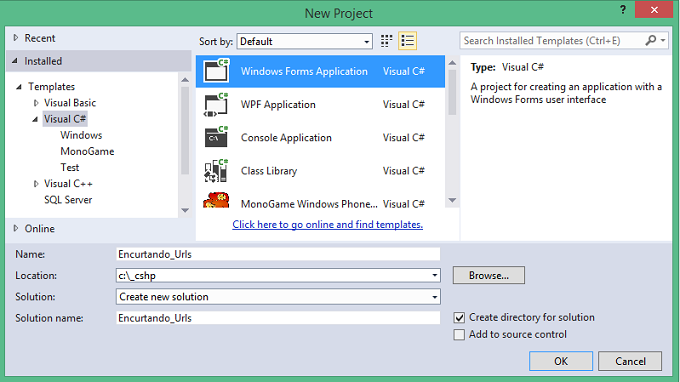Collapse the Visual C# node arrow

[35, 119]
